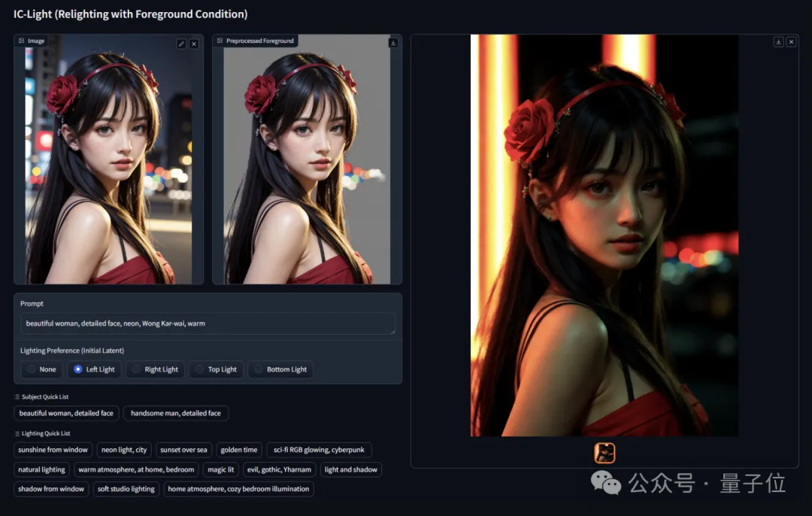Apply the 'sunset over sea' lighting preset

[x=183, y=450]
